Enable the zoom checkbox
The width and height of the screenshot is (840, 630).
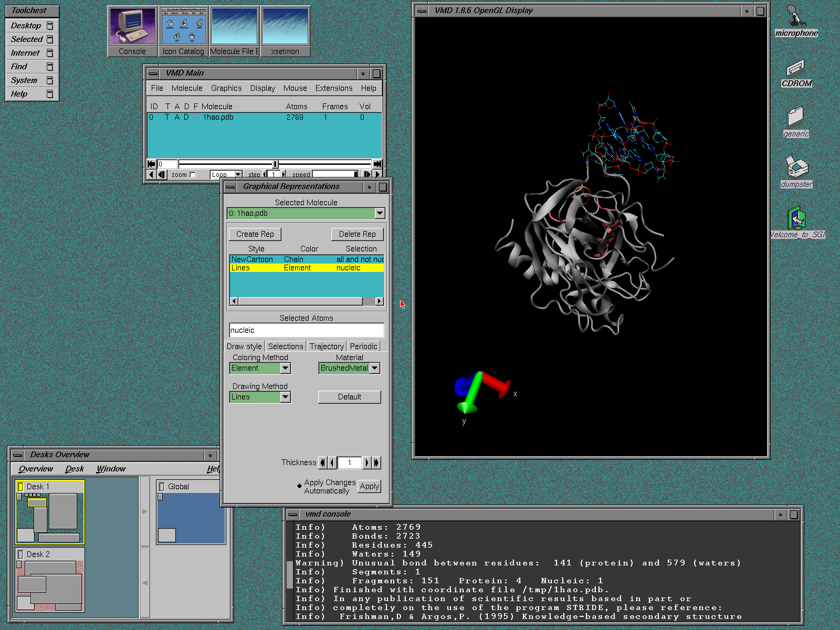(192, 175)
